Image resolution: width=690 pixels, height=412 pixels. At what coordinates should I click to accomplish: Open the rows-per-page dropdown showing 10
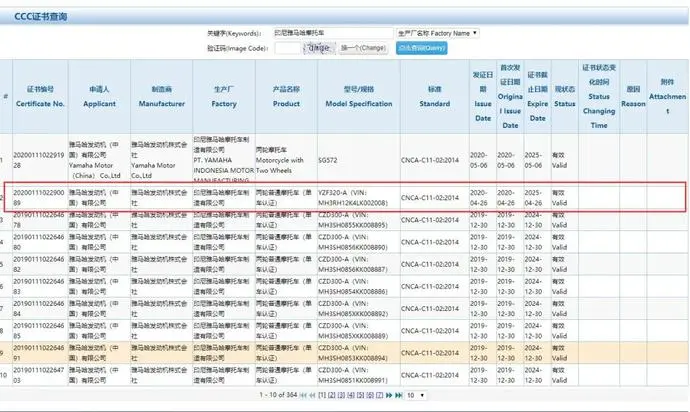click(415, 395)
